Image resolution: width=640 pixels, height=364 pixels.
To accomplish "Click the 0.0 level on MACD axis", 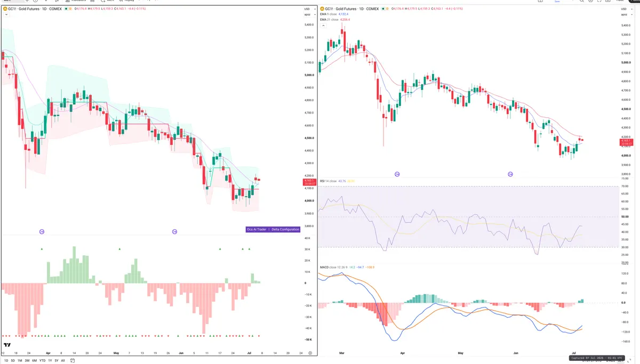I will 623,303.
